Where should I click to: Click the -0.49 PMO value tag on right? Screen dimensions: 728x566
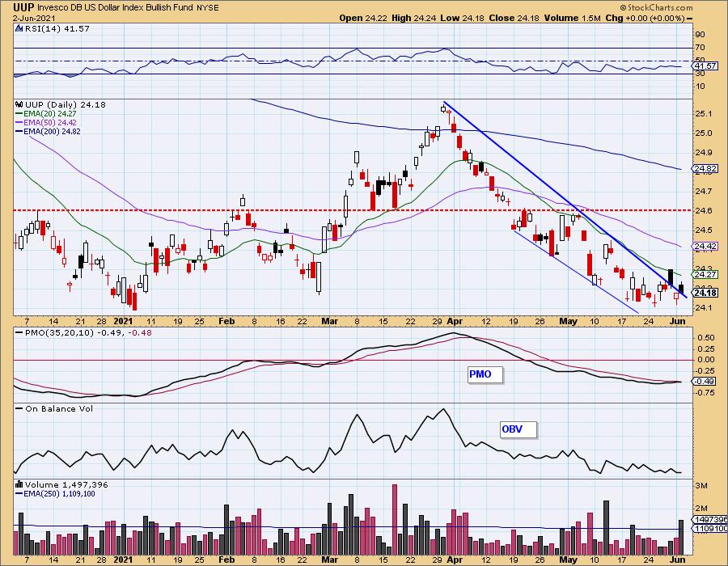(x=705, y=382)
